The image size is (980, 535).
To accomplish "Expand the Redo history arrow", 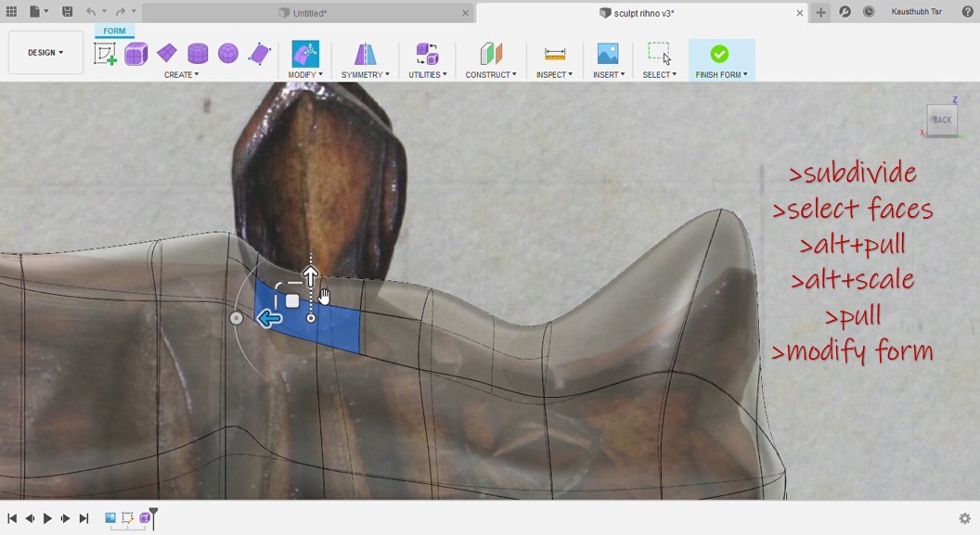I will [133, 11].
